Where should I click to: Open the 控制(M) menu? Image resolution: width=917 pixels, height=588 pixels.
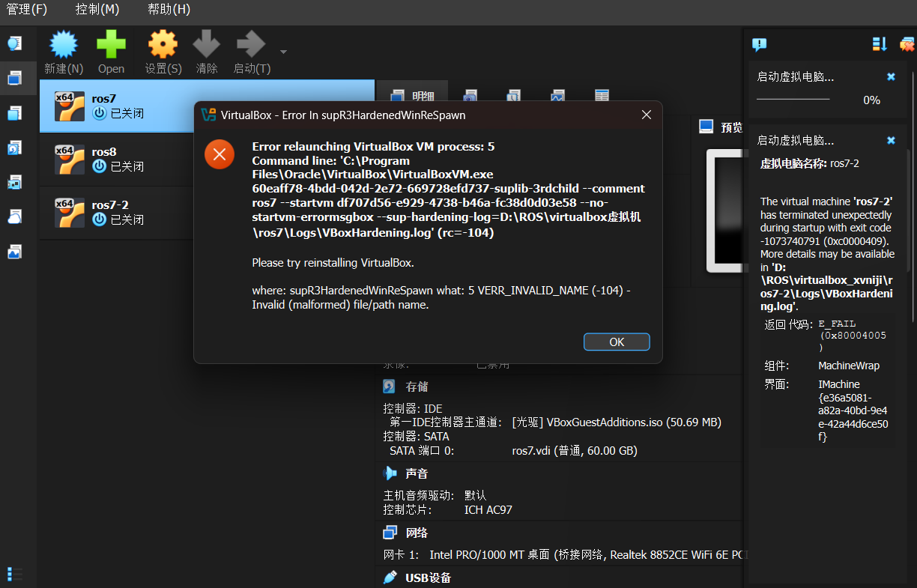pyautogui.click(x=97, y=10)
